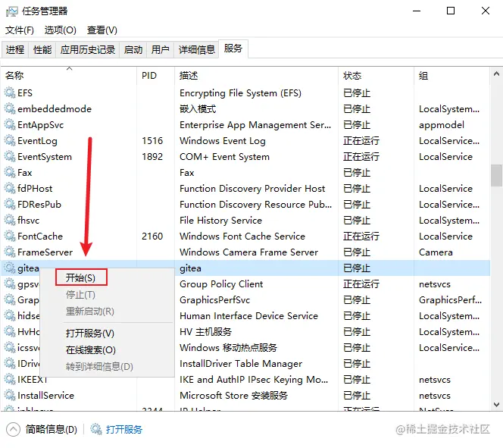This screenshot has height=448, width=503.
Task: Click the gear icon beside EFS service
Action: (x=10, y=93)
